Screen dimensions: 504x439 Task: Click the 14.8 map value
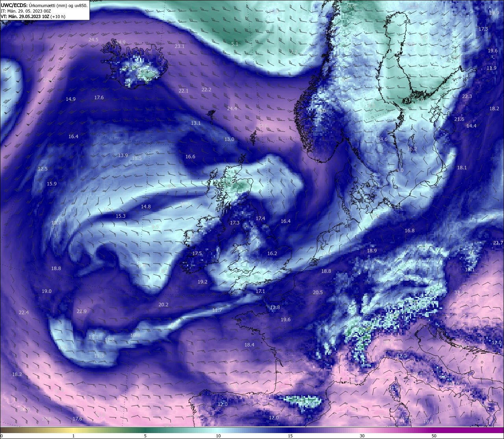(x=146, y=206)
